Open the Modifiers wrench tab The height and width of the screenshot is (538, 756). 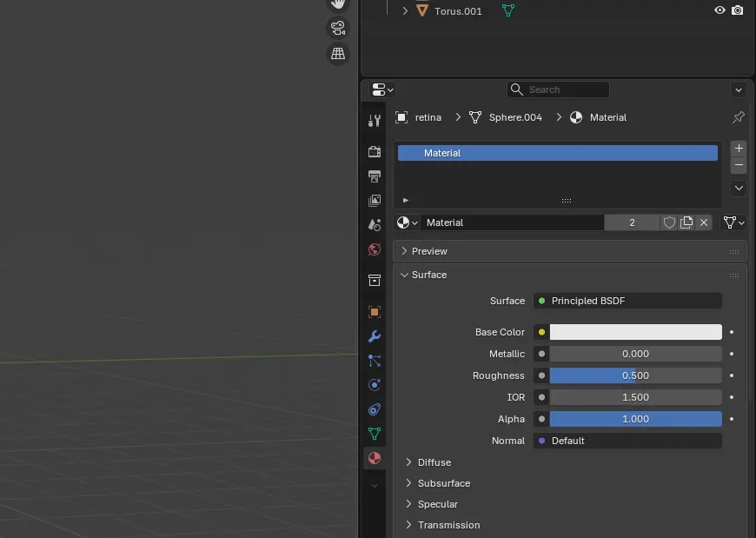tap(375, 336)
